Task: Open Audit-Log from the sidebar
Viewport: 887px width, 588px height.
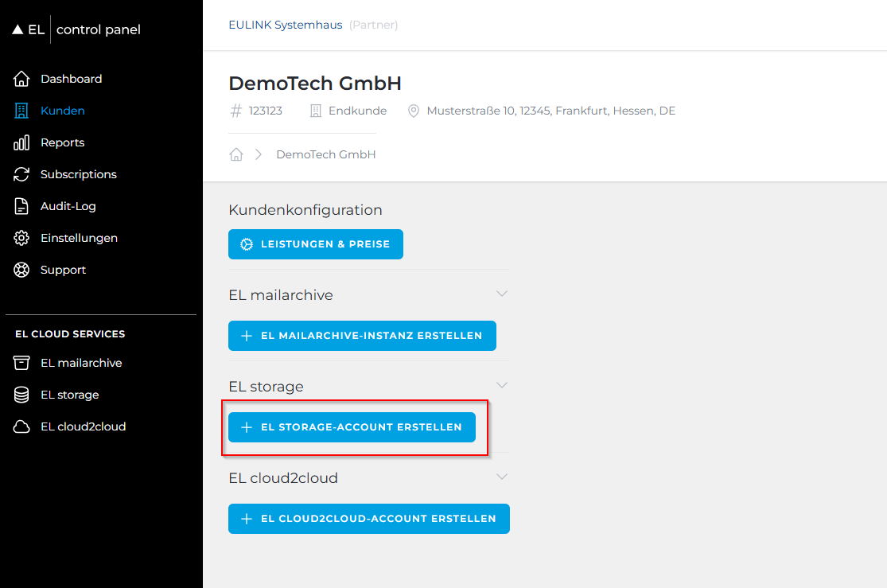Action: click(x=68, y=206)
